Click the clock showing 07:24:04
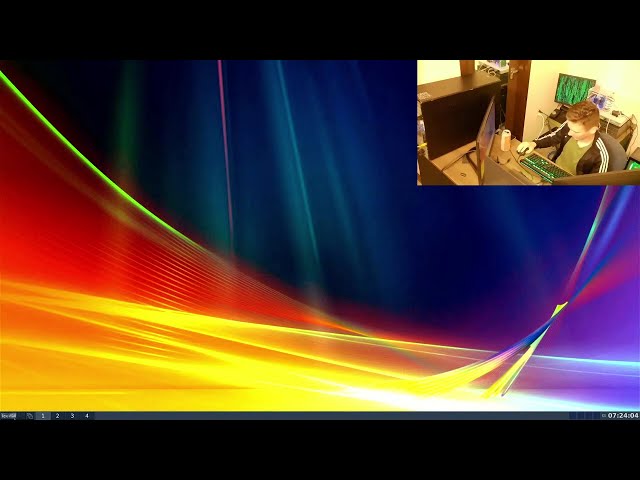 623,416
